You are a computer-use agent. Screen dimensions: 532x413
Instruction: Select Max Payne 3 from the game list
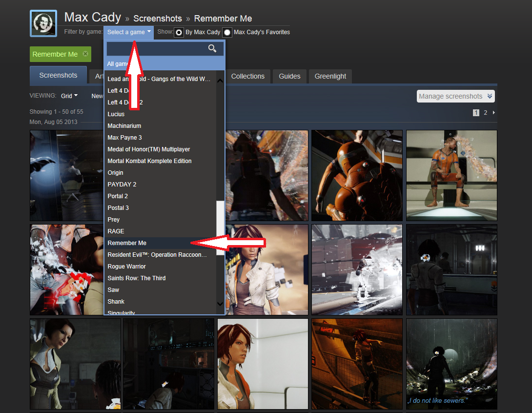pyautogui.click(x=160, y=138)
